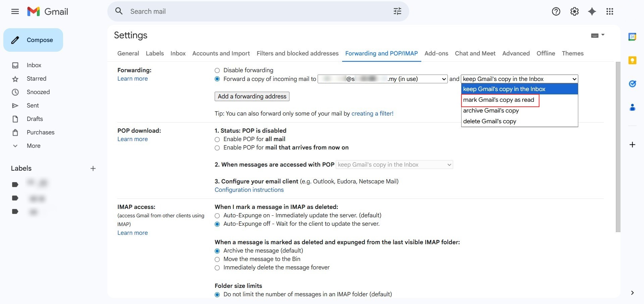
Task: Enable POP for all mail
Action: tap(217, 139)
